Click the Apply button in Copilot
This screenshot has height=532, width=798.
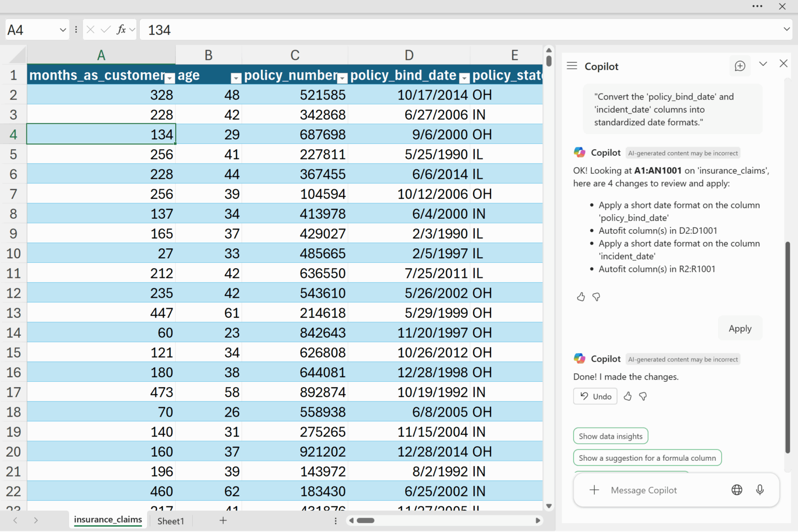click(740, 328)
